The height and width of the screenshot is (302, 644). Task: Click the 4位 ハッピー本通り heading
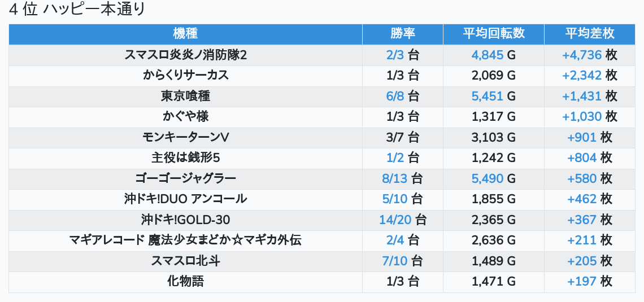pos(77,10)
